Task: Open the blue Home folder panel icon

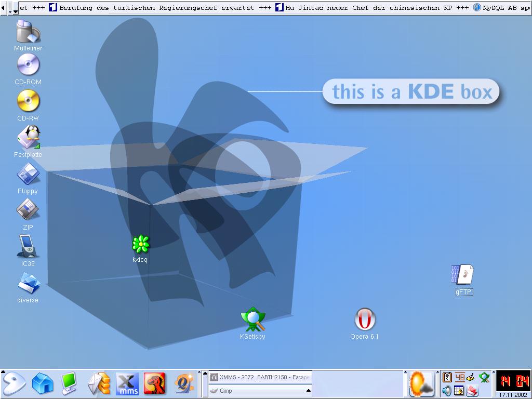Action: pyautogui.click(x=43, y=384)
